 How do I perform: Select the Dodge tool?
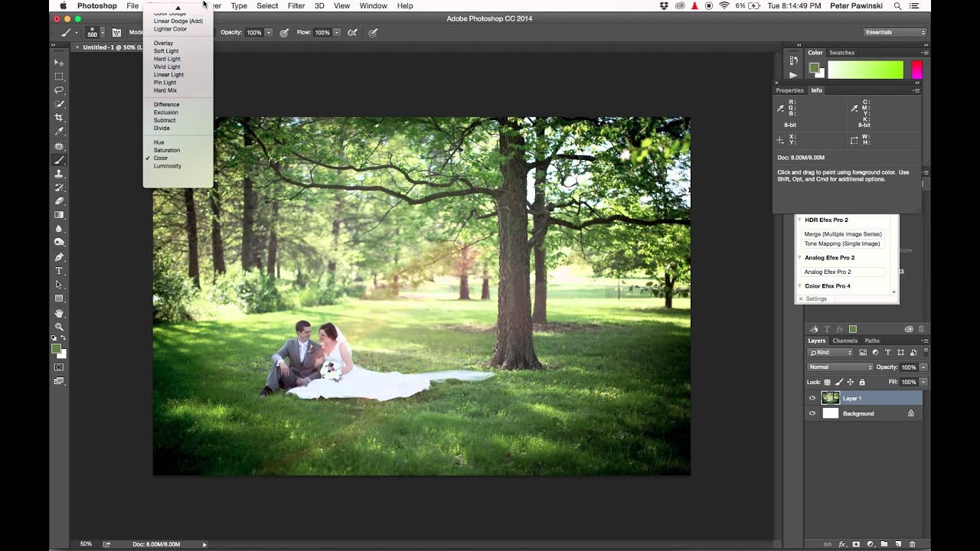[59, 243]
